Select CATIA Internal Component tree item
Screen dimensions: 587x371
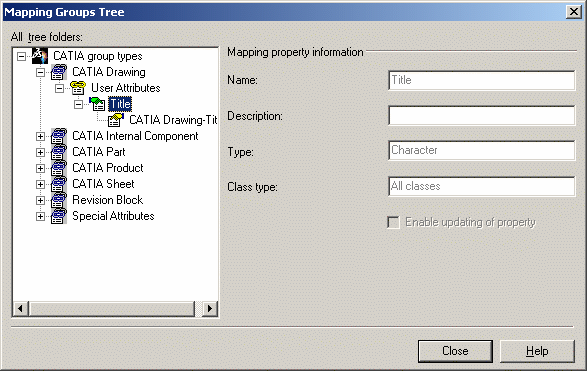[135, 136]
